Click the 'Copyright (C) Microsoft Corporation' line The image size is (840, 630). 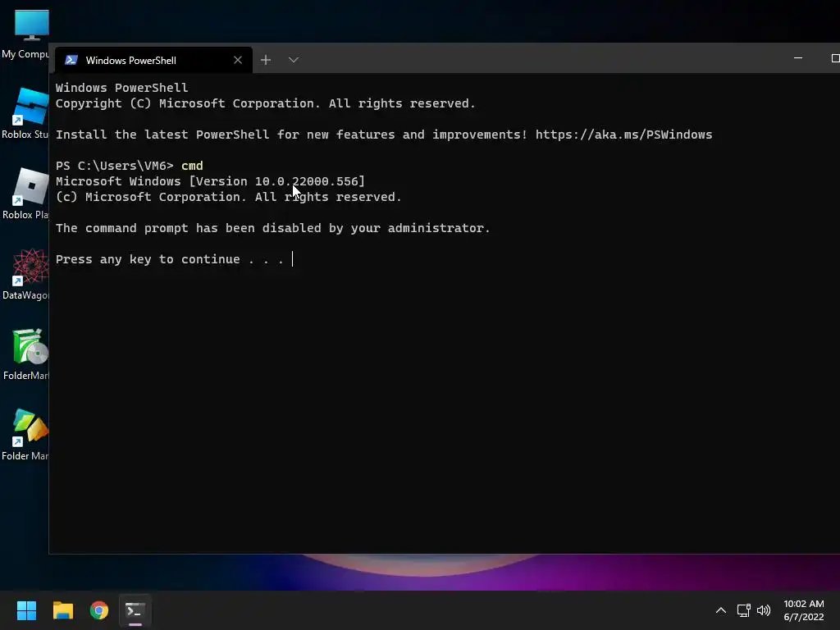pos(265,103)
